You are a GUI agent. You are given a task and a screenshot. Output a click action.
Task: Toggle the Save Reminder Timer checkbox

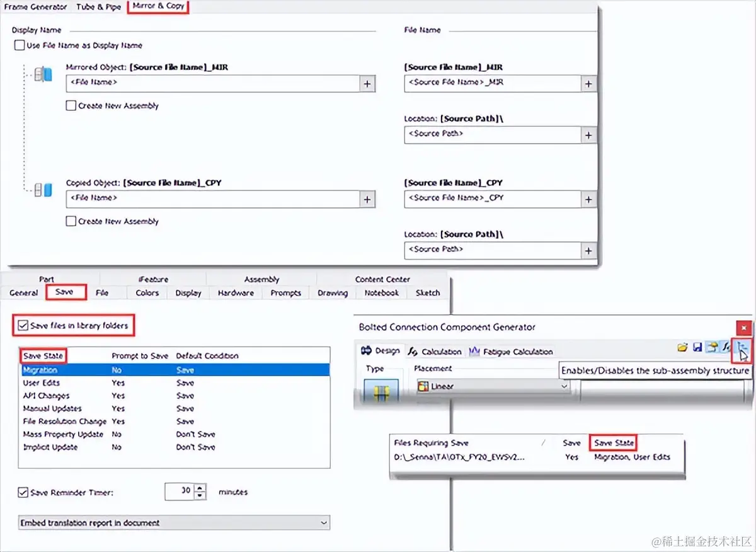pyautogui.click(x=23, y=493)
